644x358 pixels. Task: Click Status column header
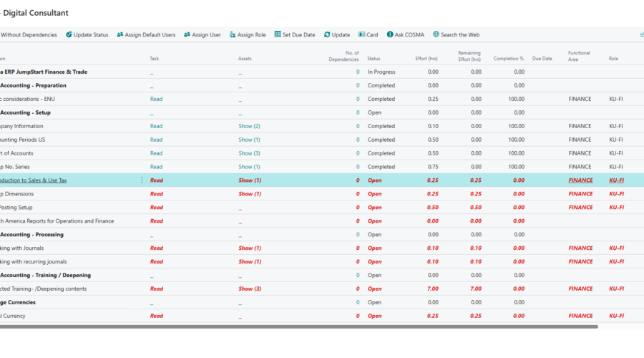pos(374,59)
